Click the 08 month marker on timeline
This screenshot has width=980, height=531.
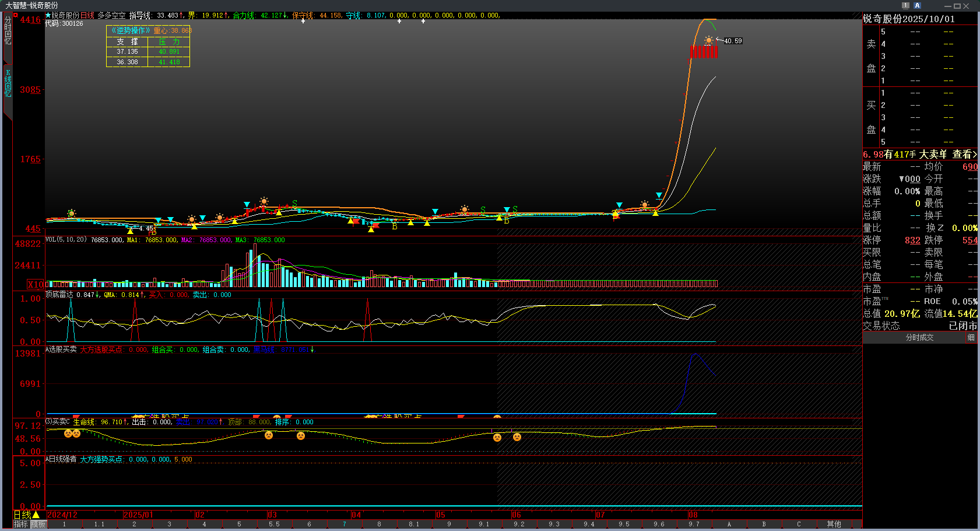pyautogui.click(x=693, y=515)
